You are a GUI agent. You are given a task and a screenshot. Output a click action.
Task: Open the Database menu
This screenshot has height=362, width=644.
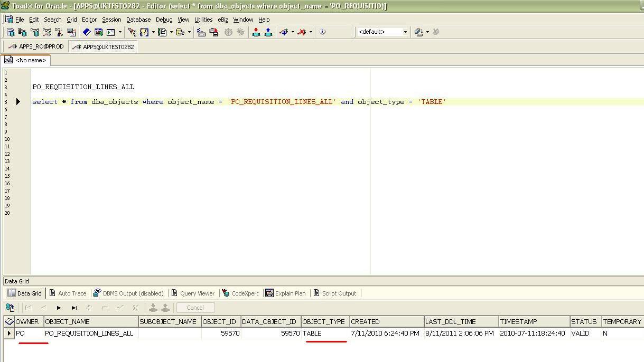pyautogui.click(x=138, y=20)
